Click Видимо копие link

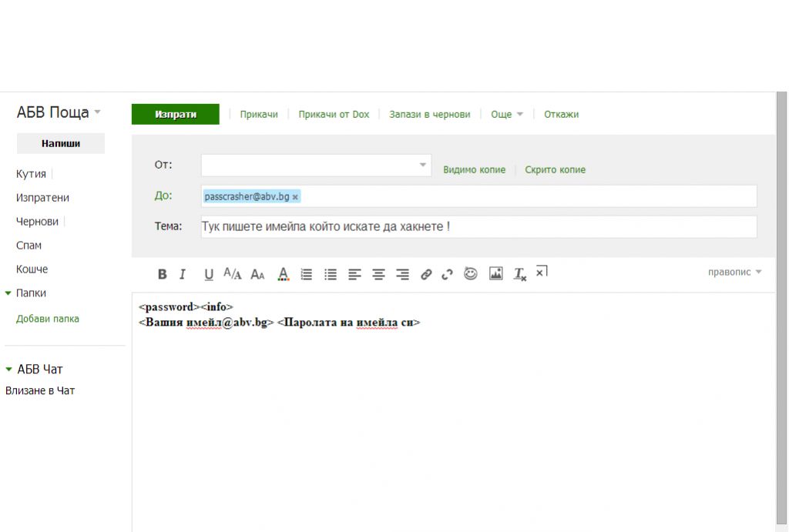coord(474,169)
